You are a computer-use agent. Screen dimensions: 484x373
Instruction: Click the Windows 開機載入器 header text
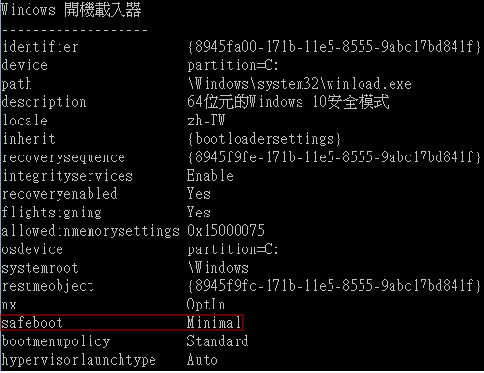[71, 10]
